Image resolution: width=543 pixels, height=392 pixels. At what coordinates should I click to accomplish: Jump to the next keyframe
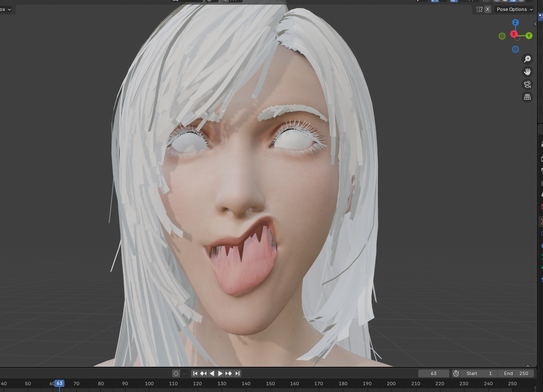click(229, 373)
